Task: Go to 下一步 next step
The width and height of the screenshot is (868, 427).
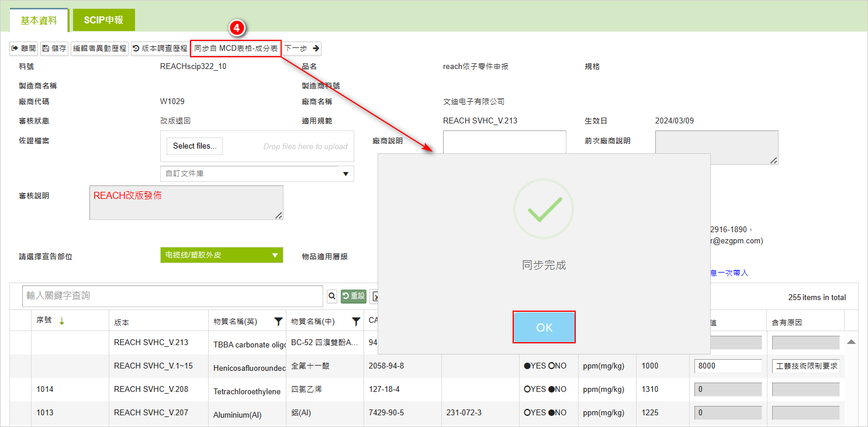Action: click(302, 49)
